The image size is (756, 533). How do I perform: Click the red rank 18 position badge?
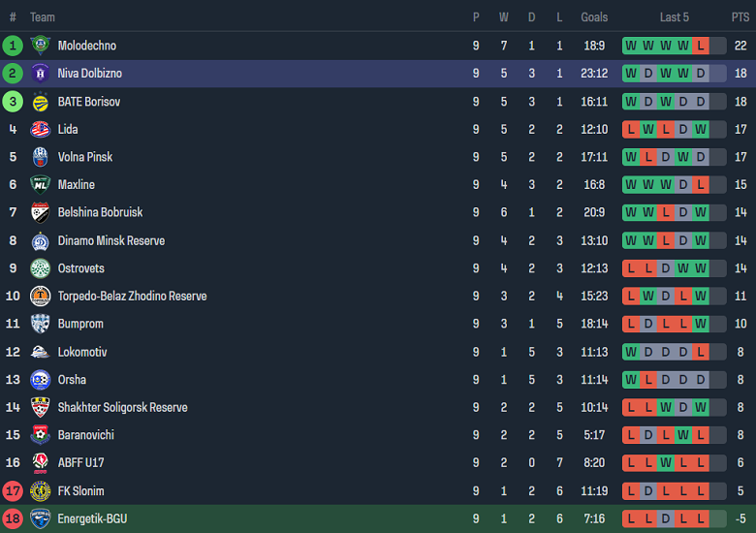[13, 519]
